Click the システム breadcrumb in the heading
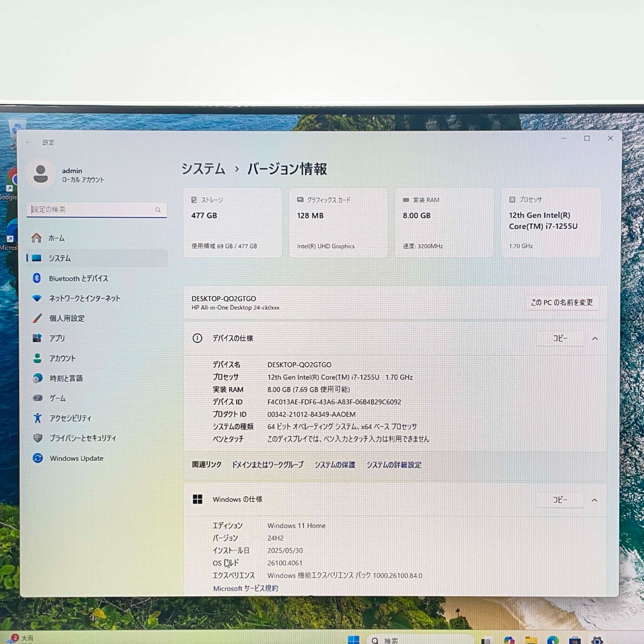 click(203, 169)
